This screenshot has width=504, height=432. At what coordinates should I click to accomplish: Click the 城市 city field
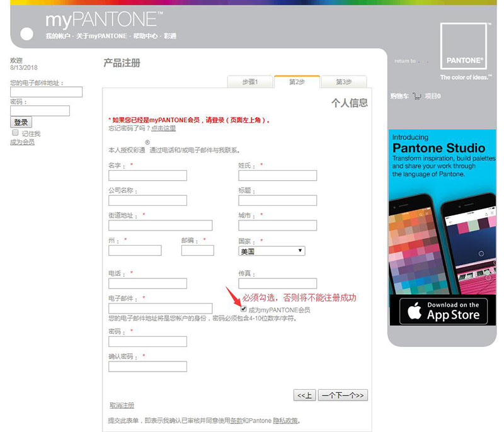(277, 225)
